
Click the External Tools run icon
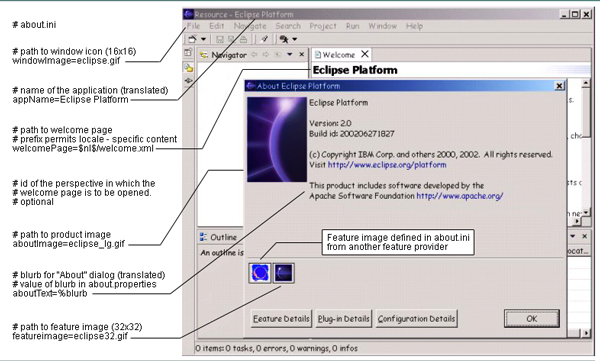pos(284,39)
